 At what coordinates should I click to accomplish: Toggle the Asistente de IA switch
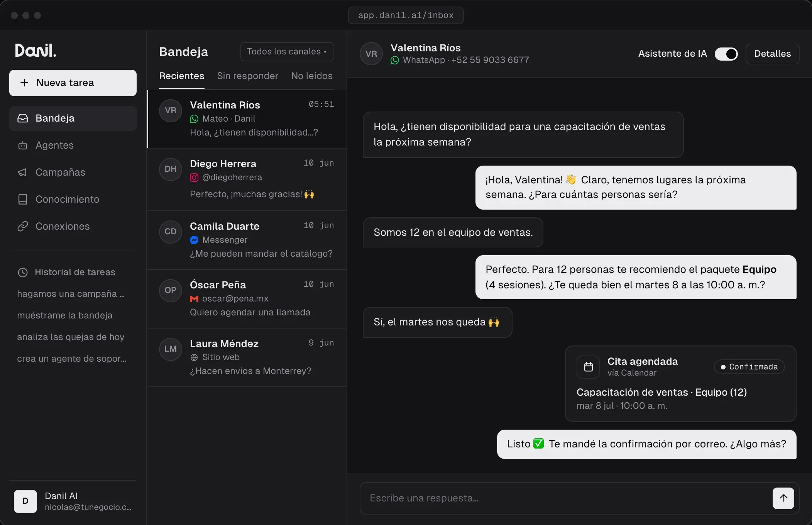[726, 54]
